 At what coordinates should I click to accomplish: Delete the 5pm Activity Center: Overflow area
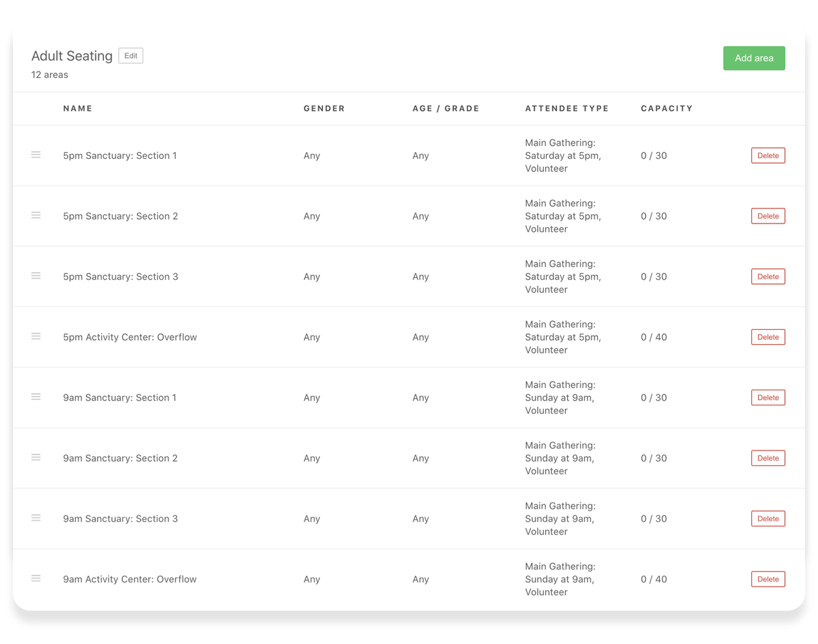(x=768, y=337)
